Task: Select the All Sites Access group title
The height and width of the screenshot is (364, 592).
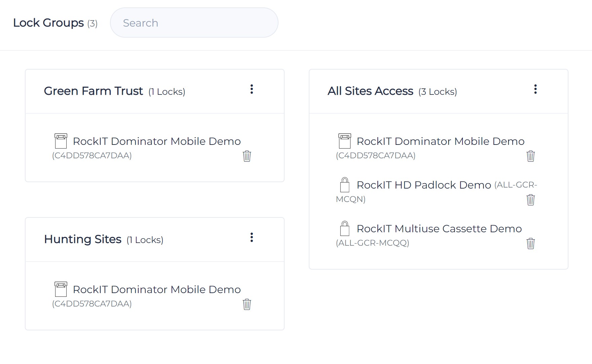Action: click(370, 91)
